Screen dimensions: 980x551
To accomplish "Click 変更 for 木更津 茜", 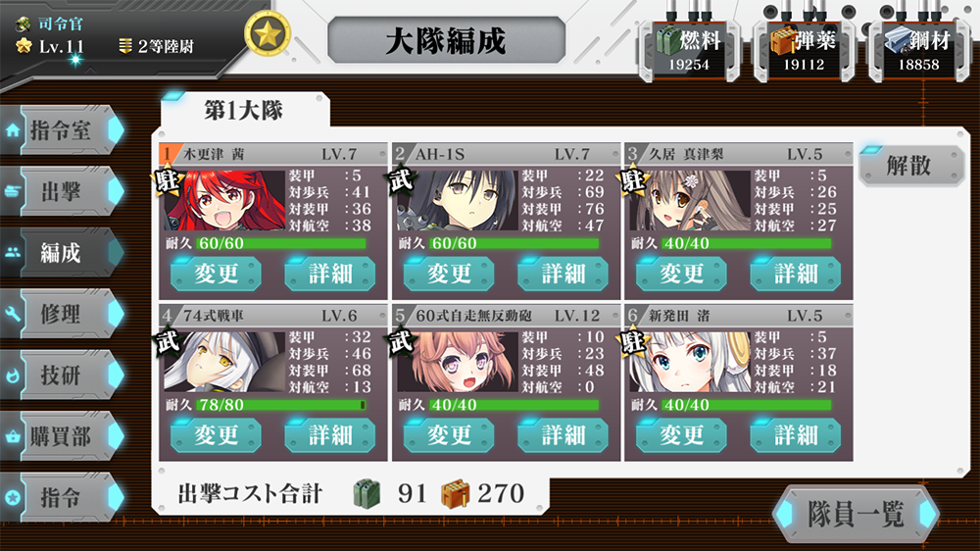I will pos(216,274).
